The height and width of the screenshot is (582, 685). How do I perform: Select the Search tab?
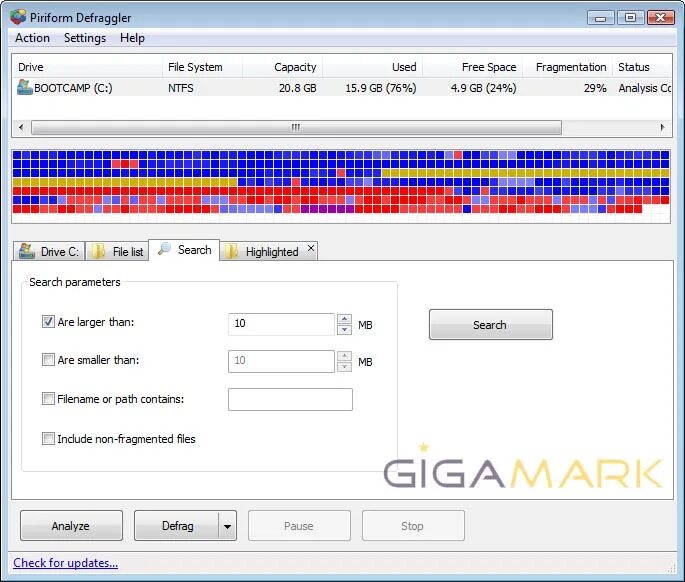(184, 250)
